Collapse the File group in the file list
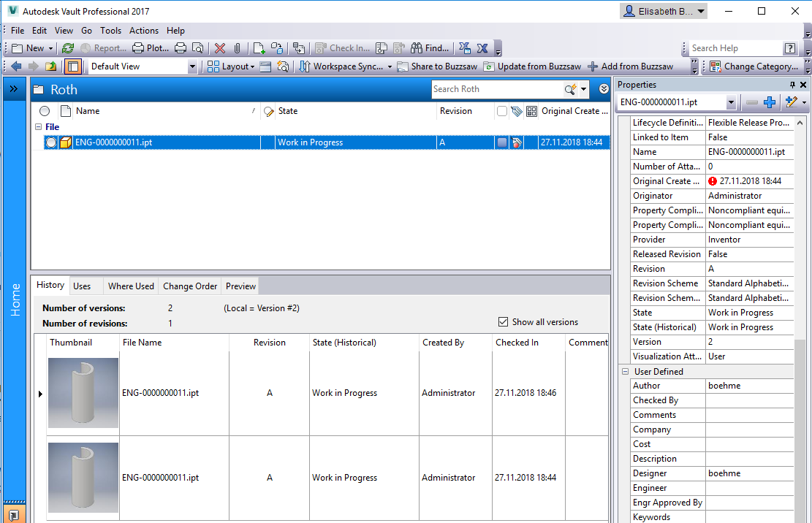The image size is (812, 523). click(x=37, y=126)
